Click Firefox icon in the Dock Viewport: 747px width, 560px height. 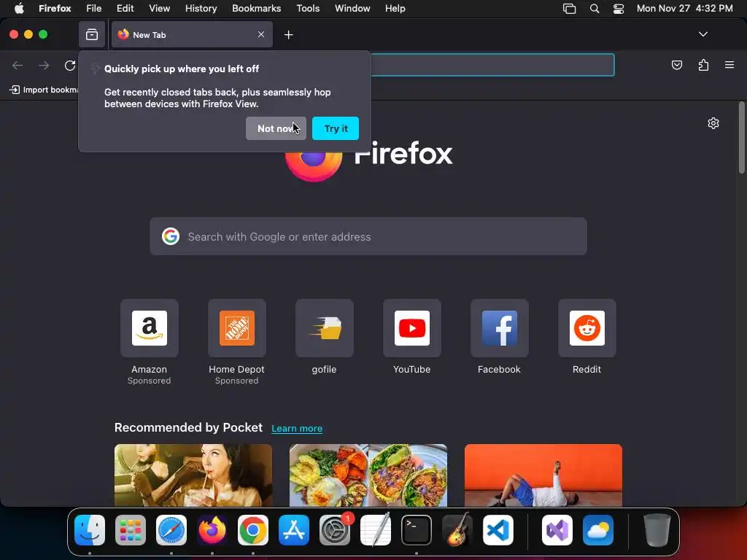212,530
